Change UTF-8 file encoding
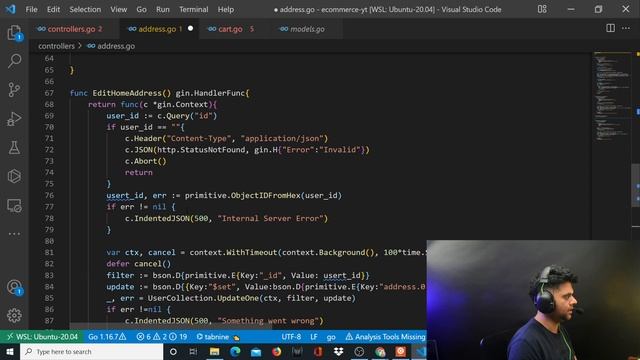Image resolution: width=640 pixels, height=360 pixels. 291,337
